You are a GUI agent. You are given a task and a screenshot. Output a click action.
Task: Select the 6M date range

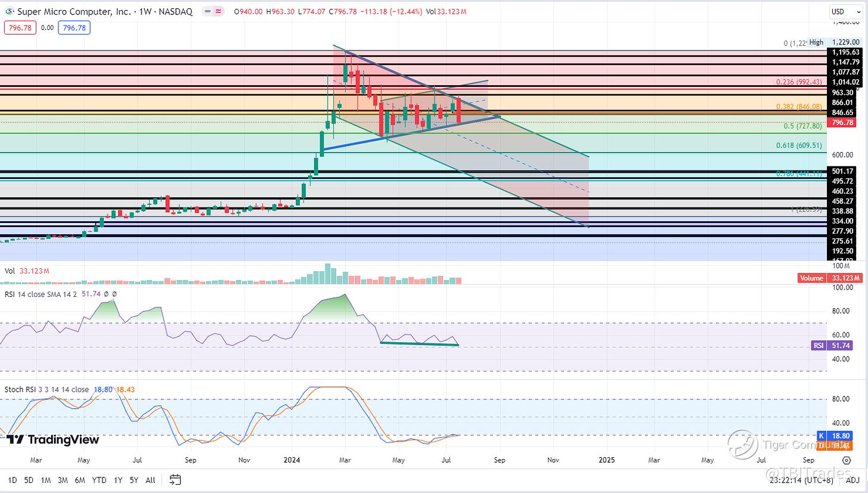[80, 479]
